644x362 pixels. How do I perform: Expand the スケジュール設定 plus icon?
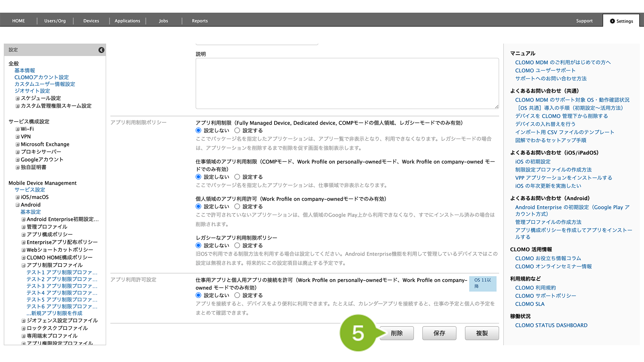pos(17,98)
